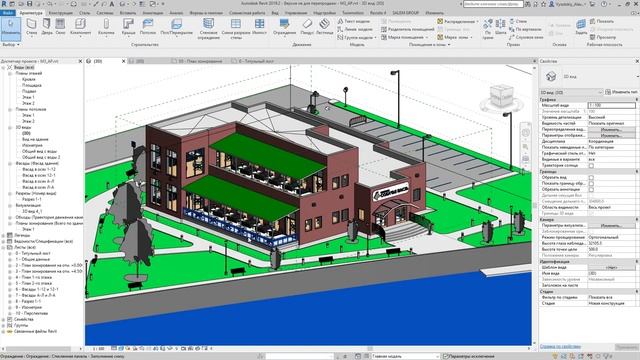This screenshot has height=360, width=640.
Task: Open the Insert (Вставить) ribbon tab
Action: (128, 13)
